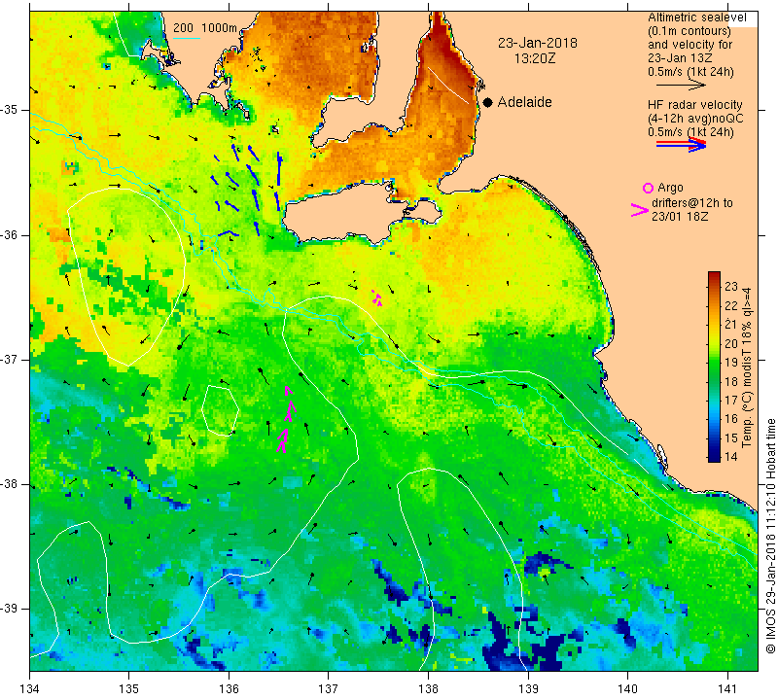Click the "(0.1m contours)" legend text
Image resolution: width=778 pixels, height=700 pixels.
(689, 31)
